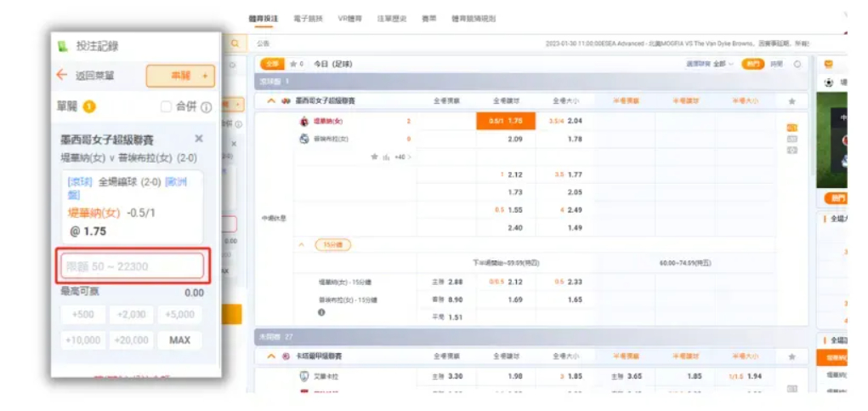
Task: Toggle sorting to 熱門
Action: [752, 64]
